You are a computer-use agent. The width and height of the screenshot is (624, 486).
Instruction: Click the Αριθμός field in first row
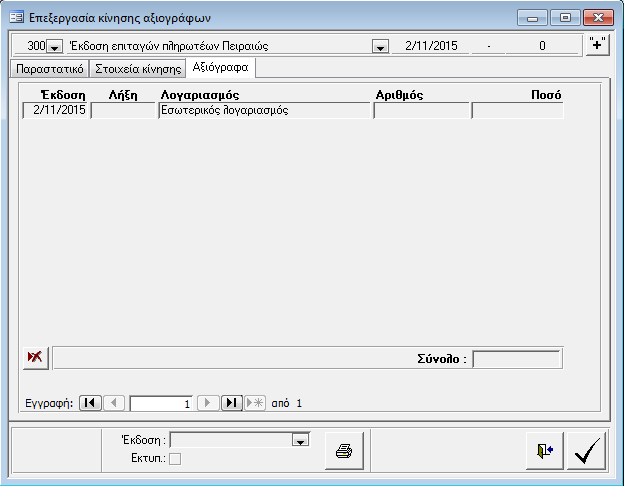[421, 111]
